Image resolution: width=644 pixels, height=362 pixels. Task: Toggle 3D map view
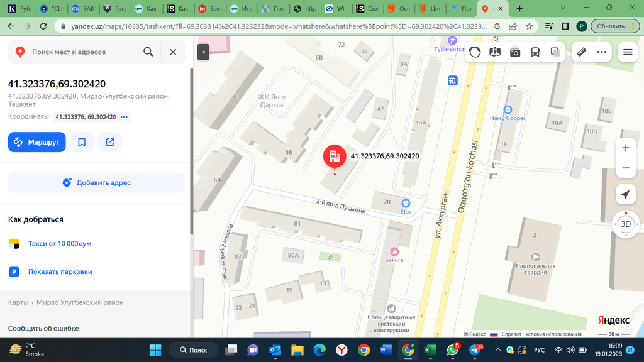625,224
